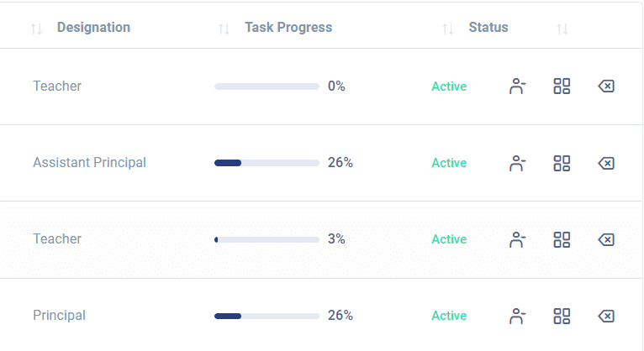Viewport: 644px width, 351px height.
Task: Click delete icon in Assistant Principal row
Action: tap(606, 163)
